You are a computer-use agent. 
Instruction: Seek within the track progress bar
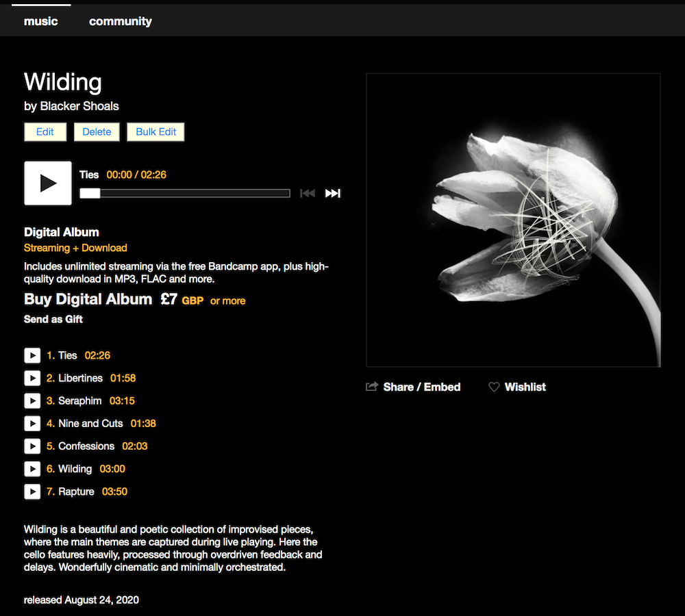coord(185,194)
